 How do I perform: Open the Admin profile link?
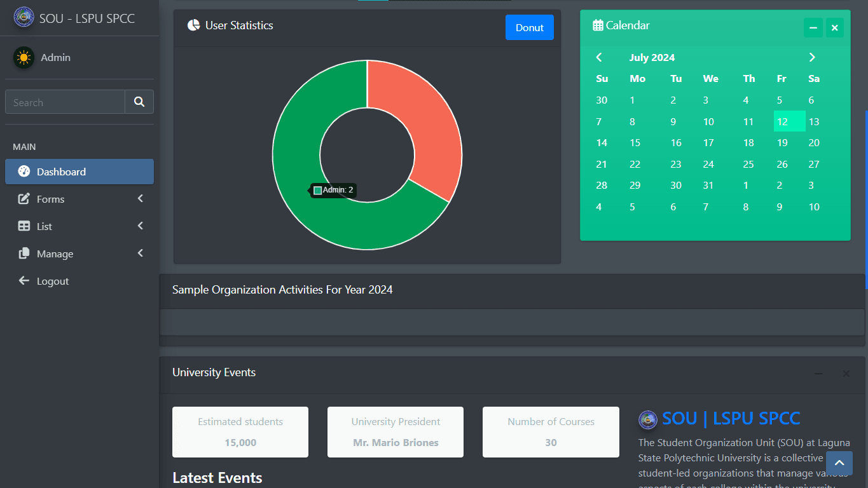point(56,57)
